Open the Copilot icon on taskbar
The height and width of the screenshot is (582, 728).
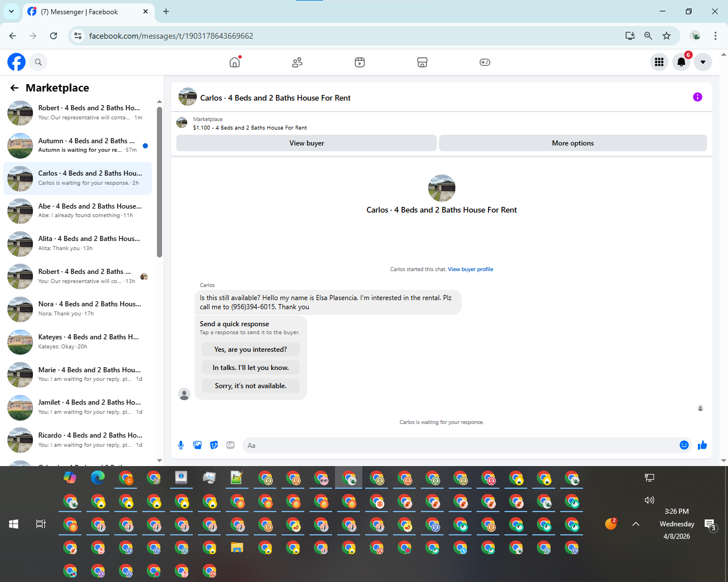(70, 478)
